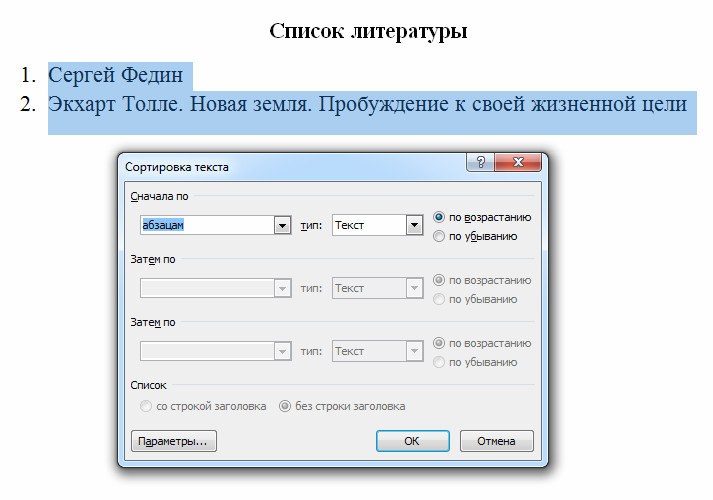713x500 pixels.
Task: Click the help question mark button
Action: 481,162
